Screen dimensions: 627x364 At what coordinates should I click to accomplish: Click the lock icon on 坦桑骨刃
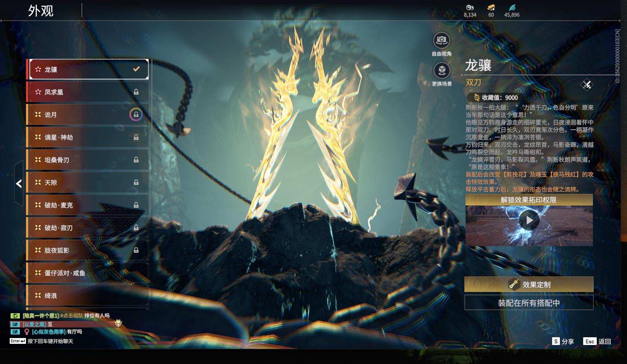[136, 160]
